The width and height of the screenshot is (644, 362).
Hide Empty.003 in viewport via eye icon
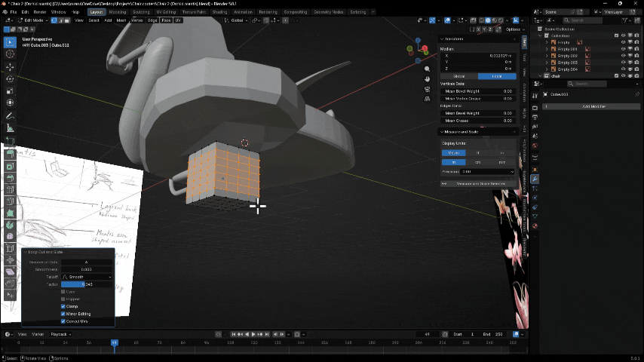tap(623, 63)
